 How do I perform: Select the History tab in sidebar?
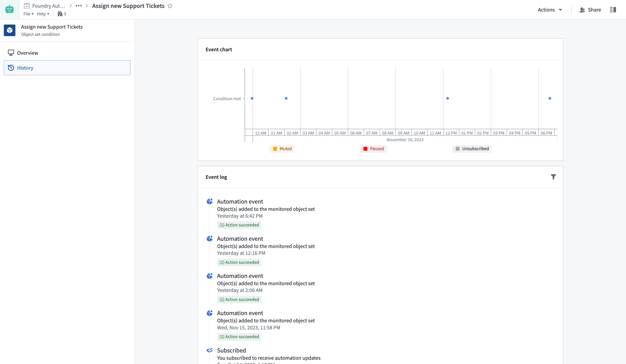pyautogui.click(x=67, y=68)
